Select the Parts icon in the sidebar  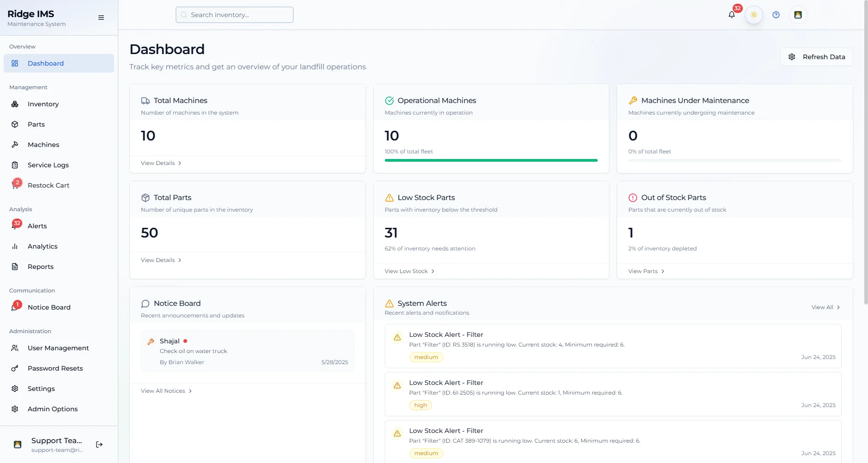pos(15,124)
